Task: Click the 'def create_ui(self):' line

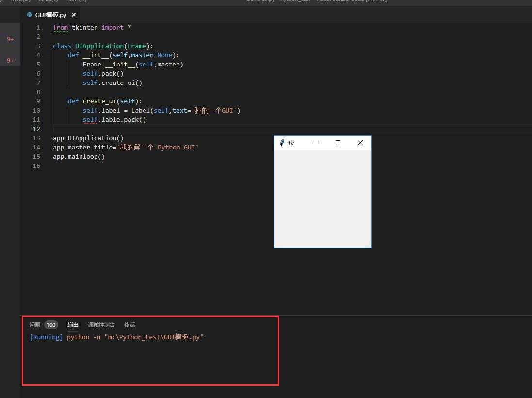Action: (105, 101)
